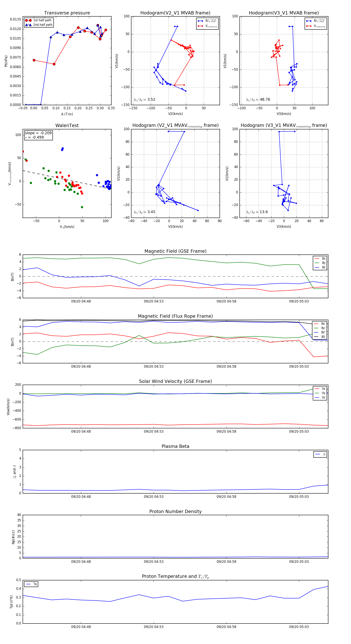Click '09/20 05:03' tick under proton temperature plot

click(x=299, y=627)
